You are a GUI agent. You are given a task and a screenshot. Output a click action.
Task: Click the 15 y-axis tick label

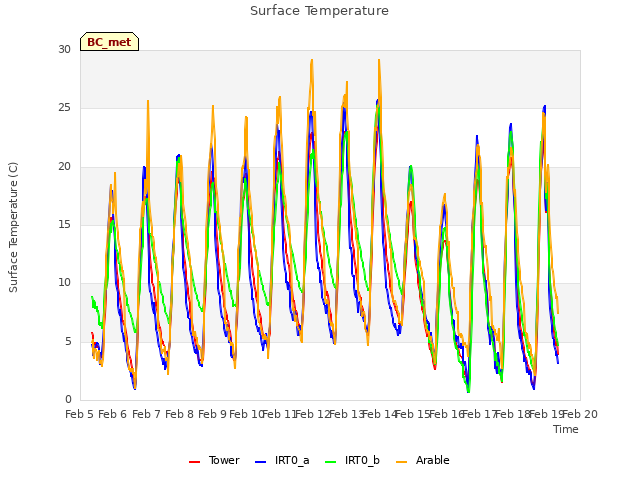[x=64, y=224]
